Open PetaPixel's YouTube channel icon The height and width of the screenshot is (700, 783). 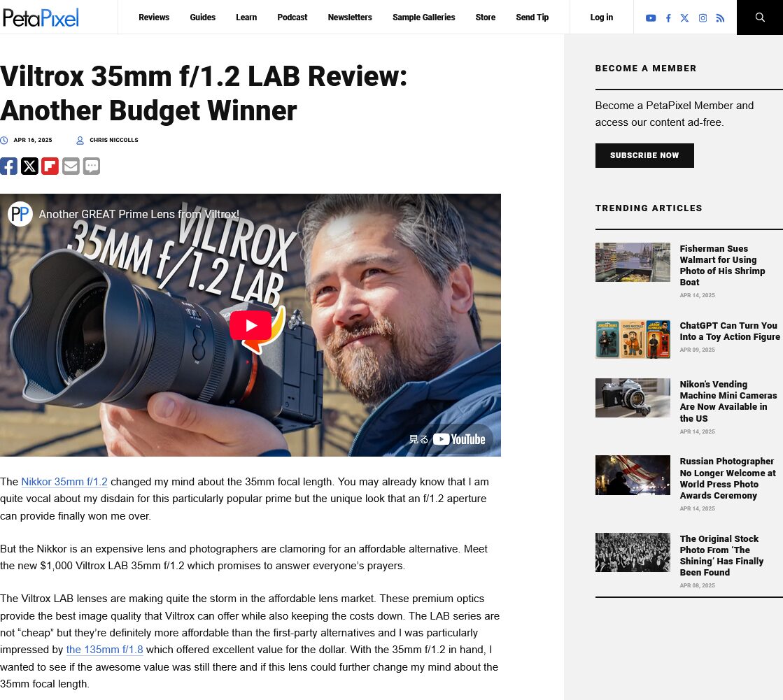(650, 18)
